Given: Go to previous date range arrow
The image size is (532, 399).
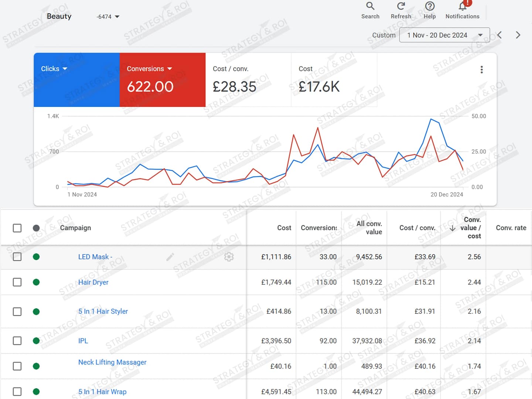Looking at the screenshot, I should coord(499,35).
